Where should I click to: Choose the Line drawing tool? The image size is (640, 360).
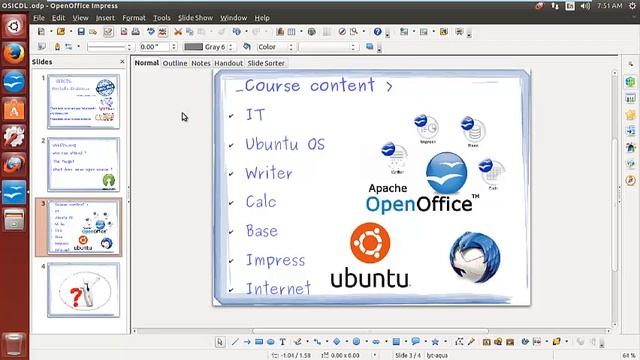click(x=235, y=342)
